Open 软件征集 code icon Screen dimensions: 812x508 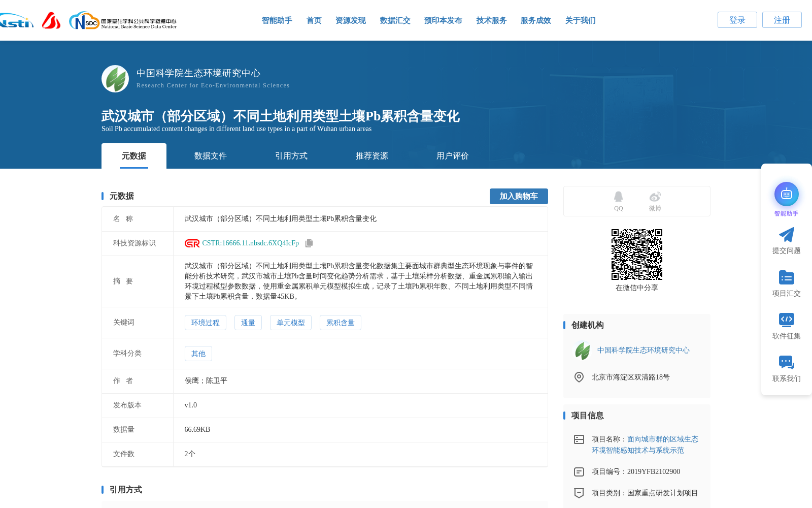[x=787, y=320]
